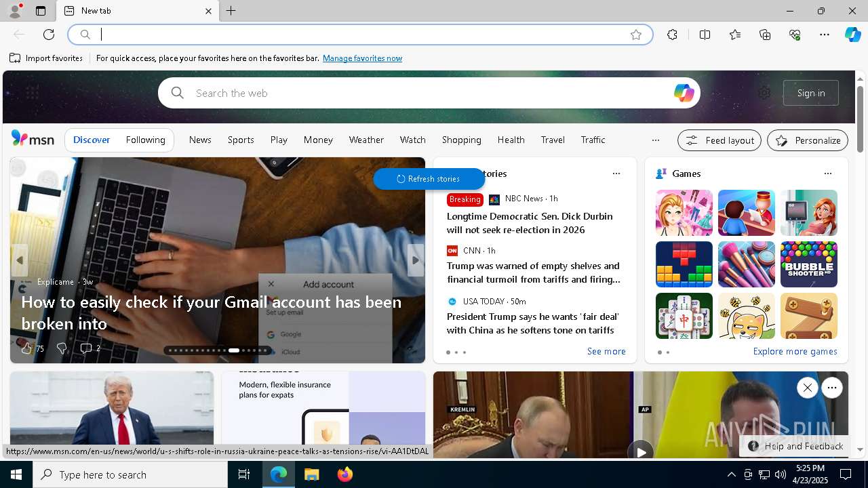Open Task View on taskbar
This screenshot has height=488, width=868.
pyautogui.click(x=244, y=474)
